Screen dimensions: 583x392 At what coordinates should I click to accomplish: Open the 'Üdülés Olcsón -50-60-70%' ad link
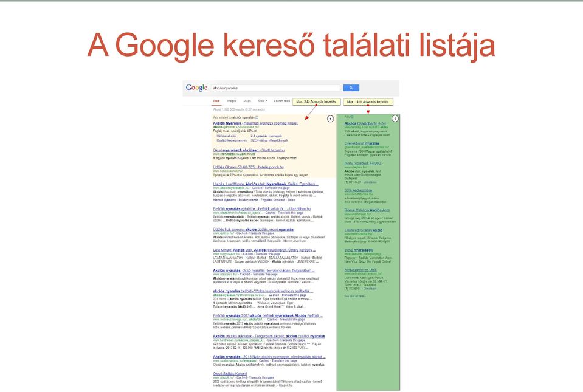[249, 167]
